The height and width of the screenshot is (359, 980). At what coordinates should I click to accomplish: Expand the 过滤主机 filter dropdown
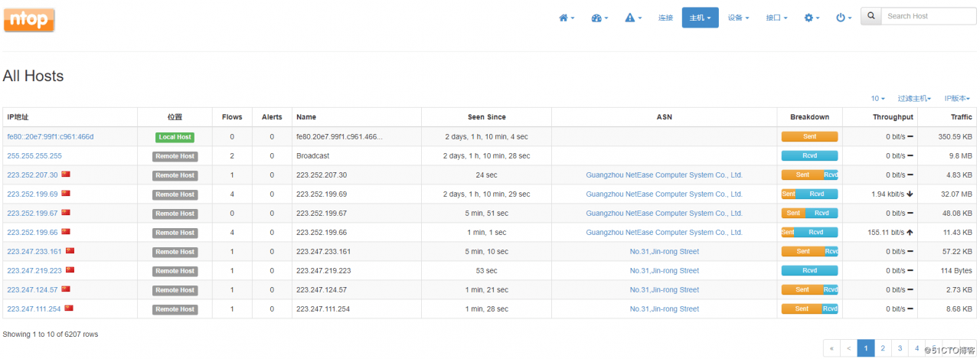click(914, 99)
